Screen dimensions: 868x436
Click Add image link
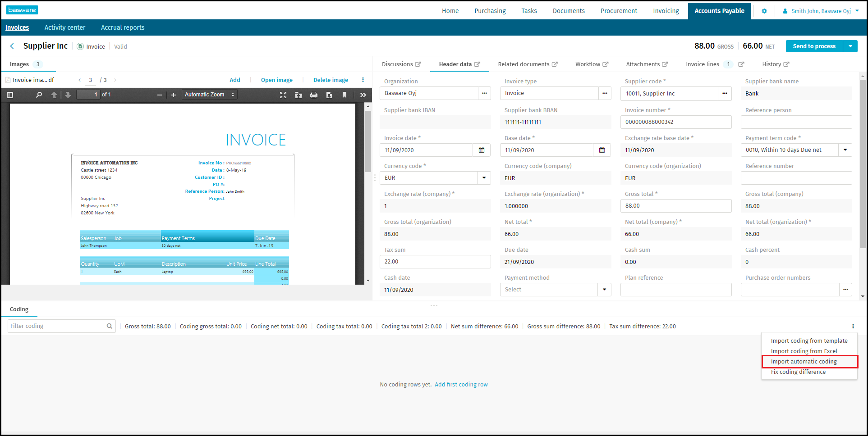point(235,80)
